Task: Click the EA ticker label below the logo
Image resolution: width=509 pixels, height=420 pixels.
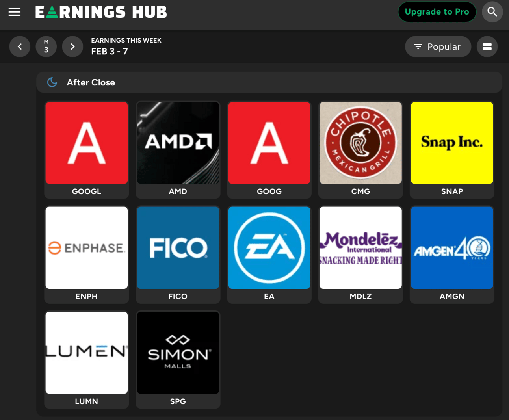Action: click(x=269, y=296)
